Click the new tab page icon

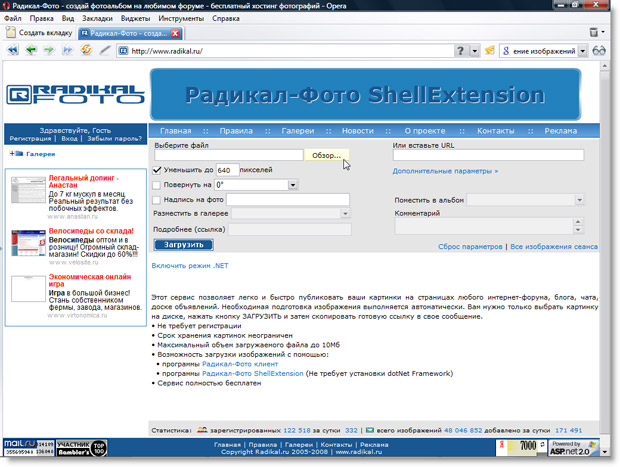click(x=11, y=32)
